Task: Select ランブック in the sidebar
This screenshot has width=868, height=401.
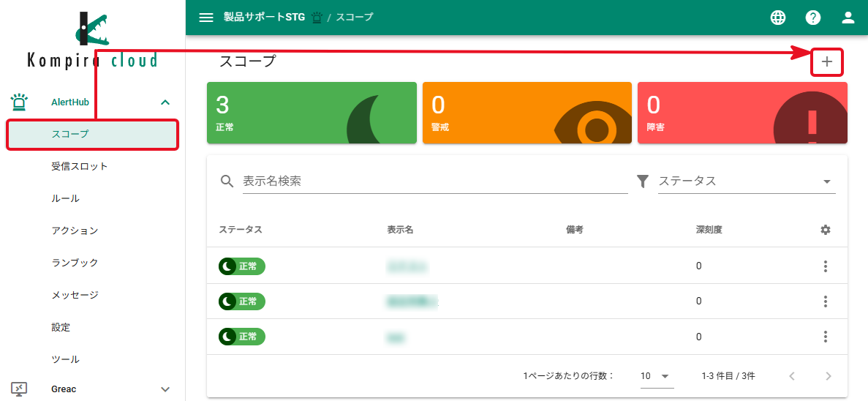Action: tap(75, 263)
